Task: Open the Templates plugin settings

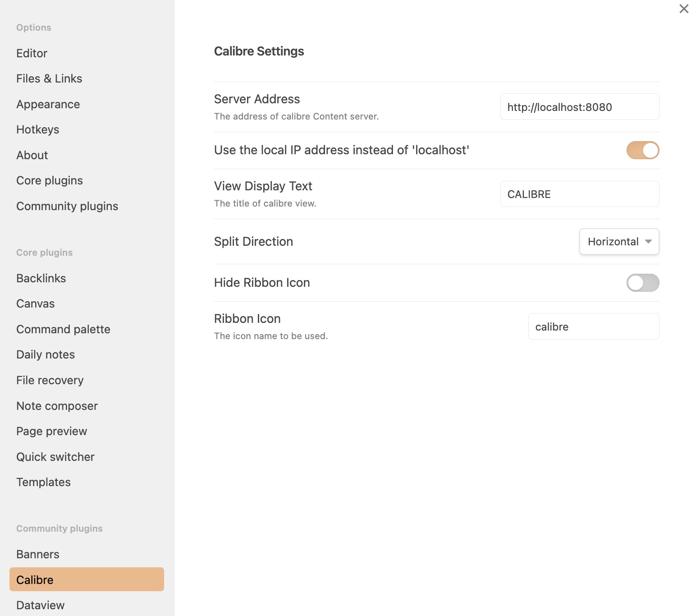Action: click(x=43, y=482)
